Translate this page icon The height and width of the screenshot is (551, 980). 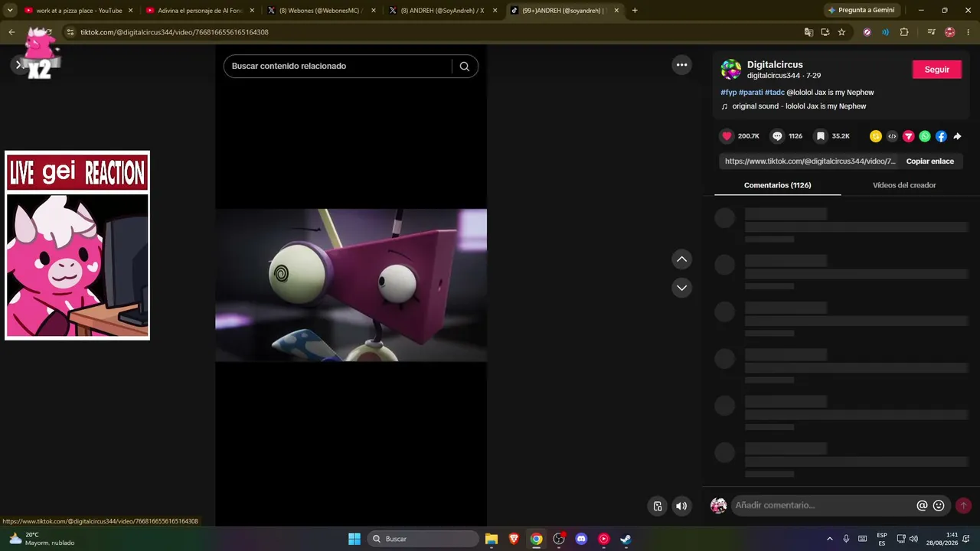coord(808,32)
